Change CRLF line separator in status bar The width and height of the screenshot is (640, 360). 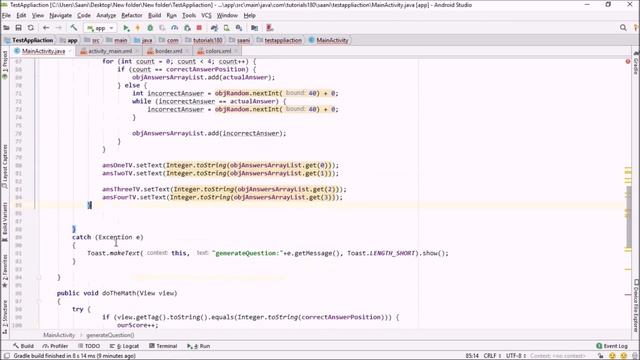[x=492, y=356]
